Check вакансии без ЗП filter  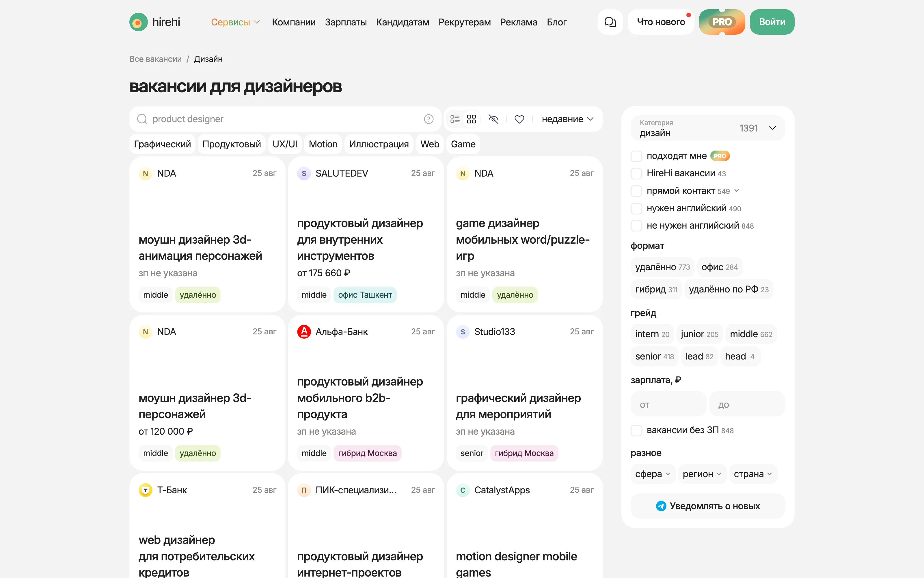click(x=636, y=430)
